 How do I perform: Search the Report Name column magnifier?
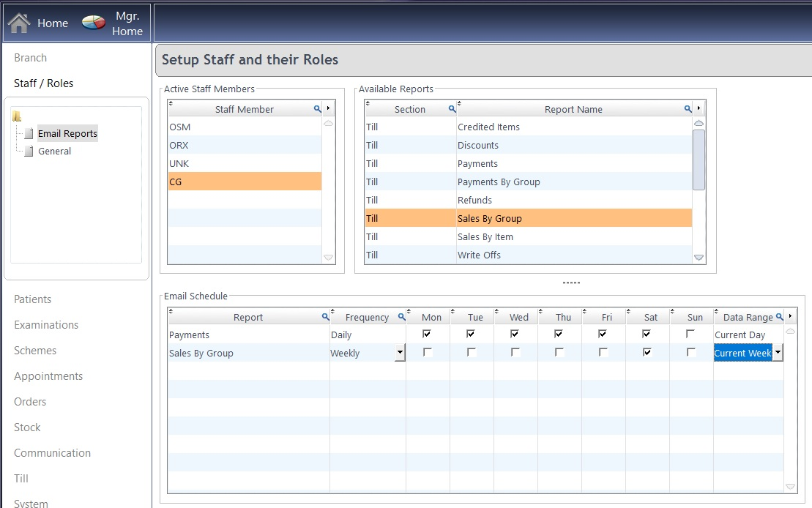[x=688, y=109]
